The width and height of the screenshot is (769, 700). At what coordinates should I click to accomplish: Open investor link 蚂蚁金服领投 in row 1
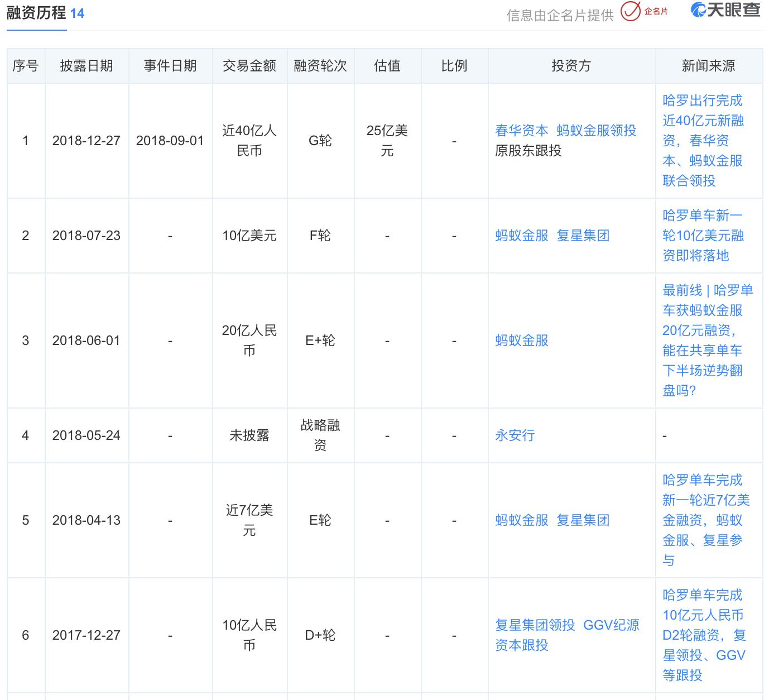[x=596, y=131]
